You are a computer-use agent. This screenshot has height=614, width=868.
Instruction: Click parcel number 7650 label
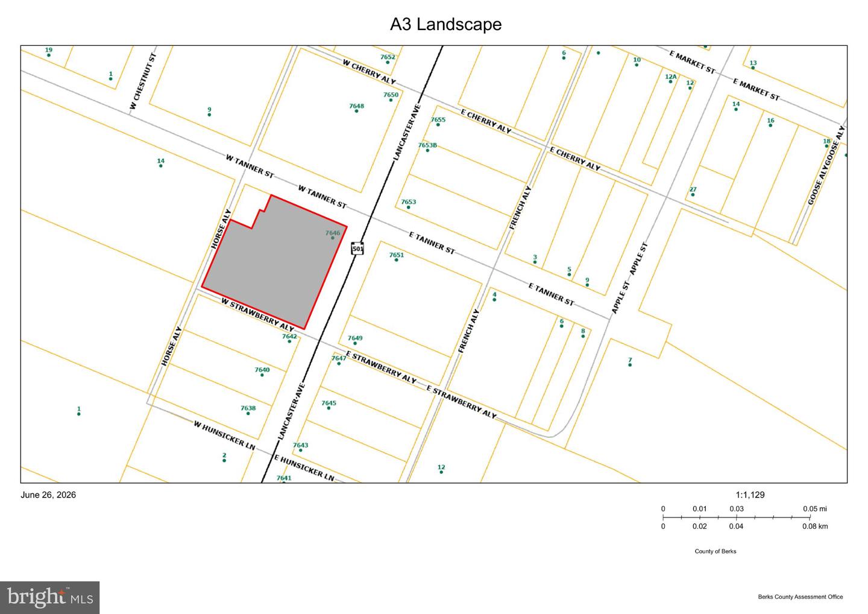point(391,95)
